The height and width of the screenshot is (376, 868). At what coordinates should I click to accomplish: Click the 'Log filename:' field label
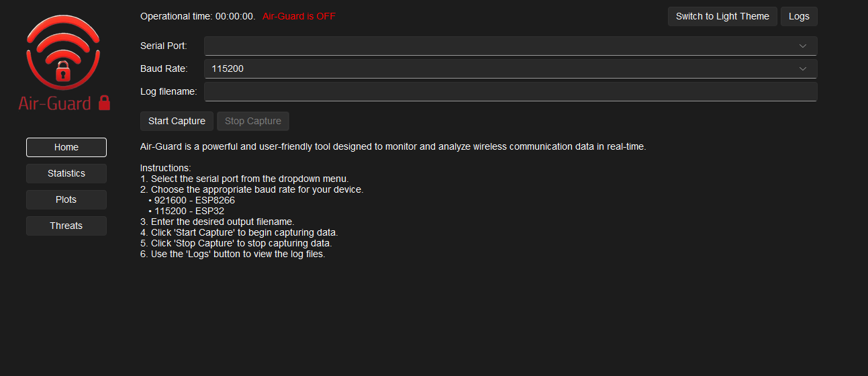point(168,91)
